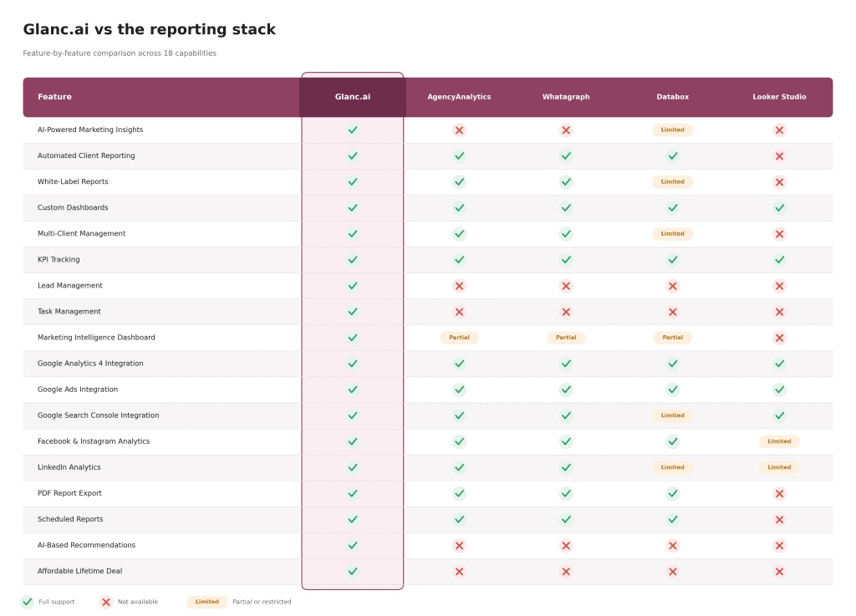Click the 'Marketing Intelligence Dashboard' row label

click(96, 337)
